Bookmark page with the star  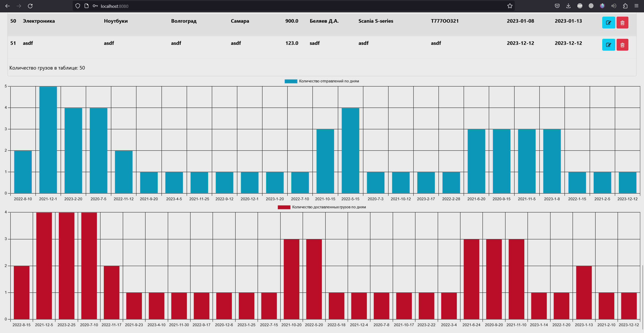click(510, 6)
